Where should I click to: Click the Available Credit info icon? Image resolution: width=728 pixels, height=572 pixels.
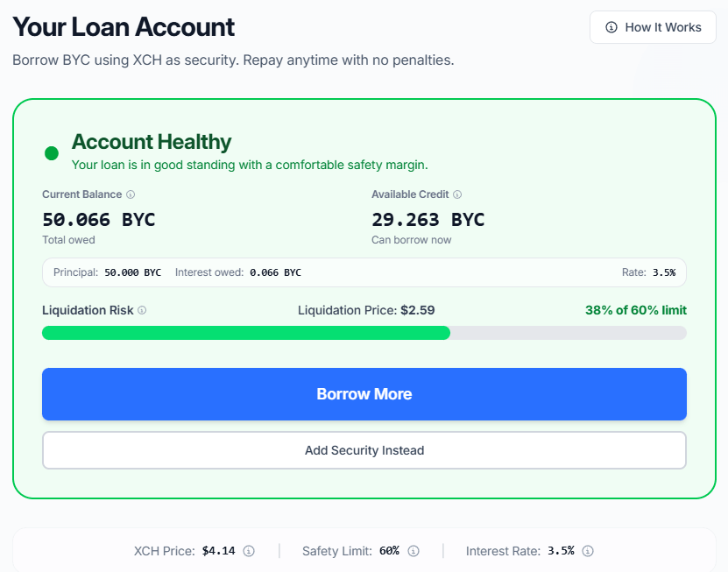pos(457,194)
